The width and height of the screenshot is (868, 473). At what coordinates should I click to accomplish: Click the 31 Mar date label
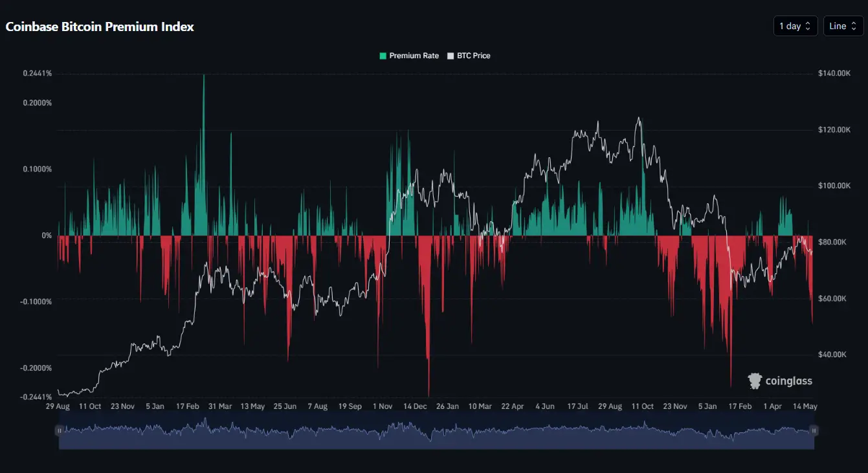[x=220, y=407]
